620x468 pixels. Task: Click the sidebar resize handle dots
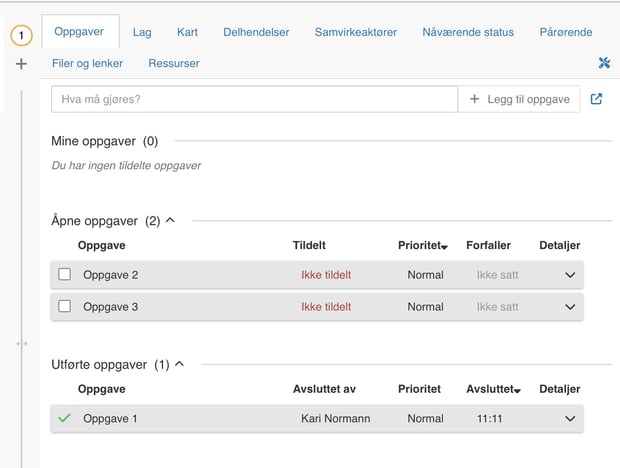tap(21, 343)
